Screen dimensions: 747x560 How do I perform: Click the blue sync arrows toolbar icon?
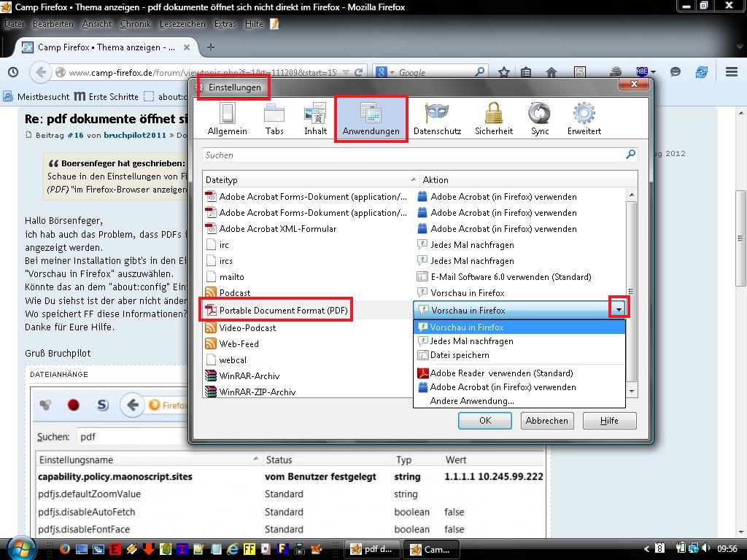point(702,72)
